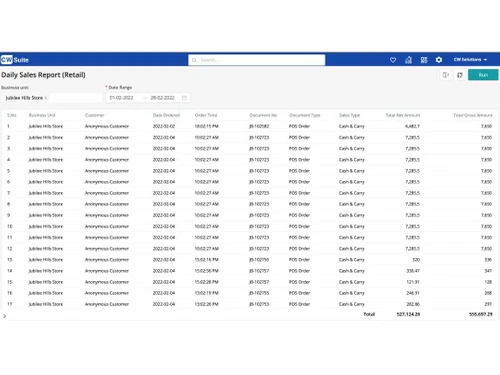Select date 2022-02-02 in row 1

tap(164, 126)
